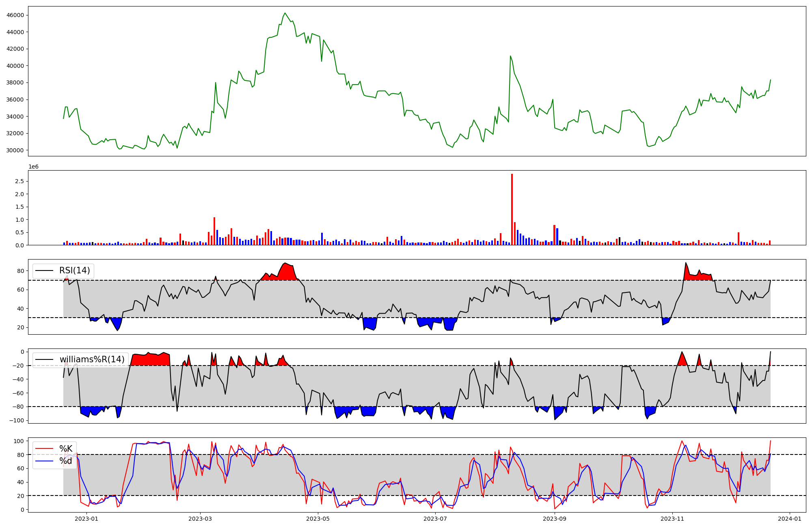Click the price chart's highest peak
812x528 pixels.
[x=285, y=13]
